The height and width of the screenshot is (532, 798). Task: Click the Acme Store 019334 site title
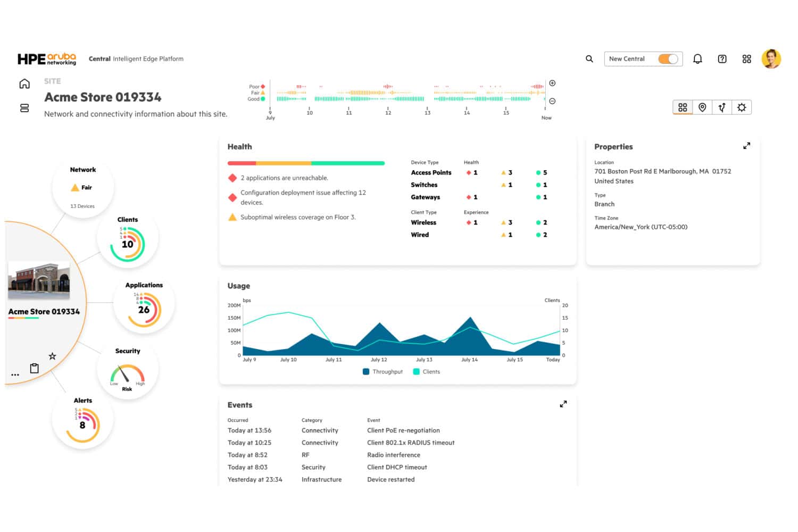[103, 97]
